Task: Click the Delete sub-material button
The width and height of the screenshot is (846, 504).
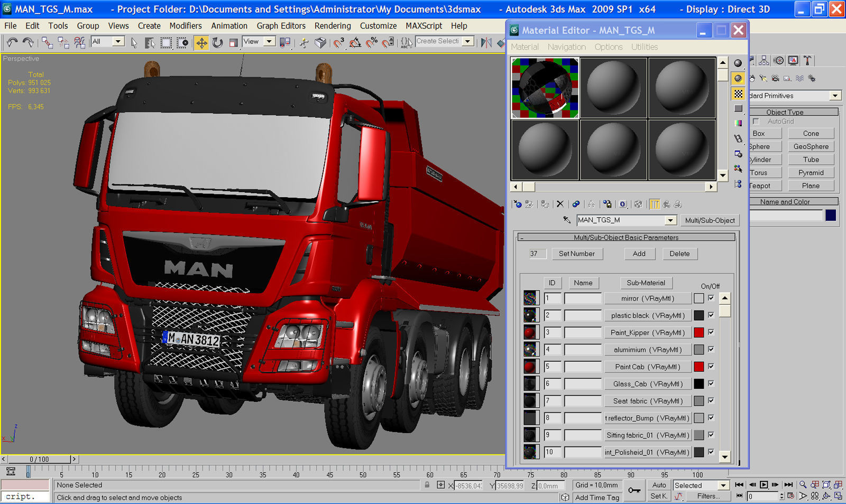Action: click(679, 254)
